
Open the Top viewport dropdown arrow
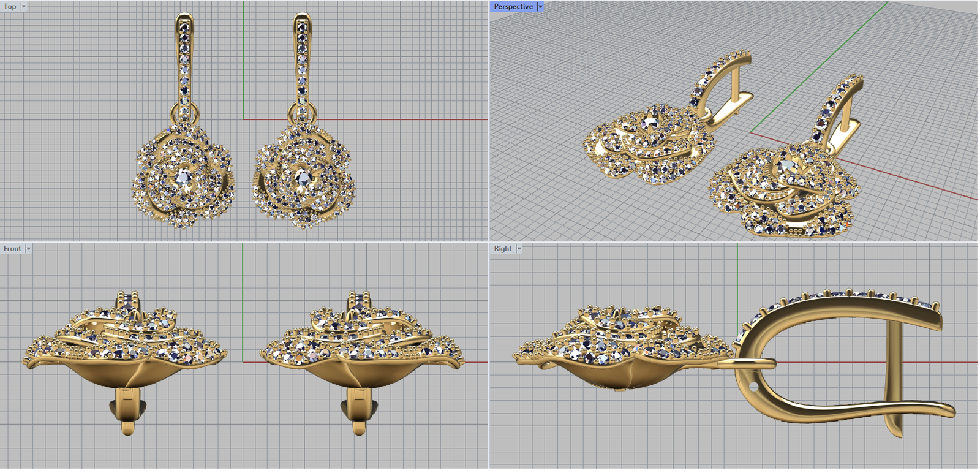(24, 7)
